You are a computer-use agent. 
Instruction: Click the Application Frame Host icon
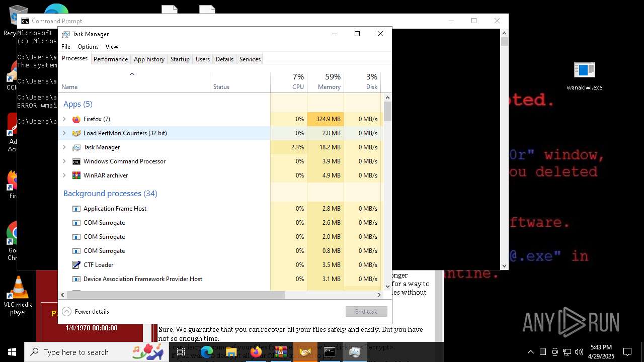(x=76, y=209)
